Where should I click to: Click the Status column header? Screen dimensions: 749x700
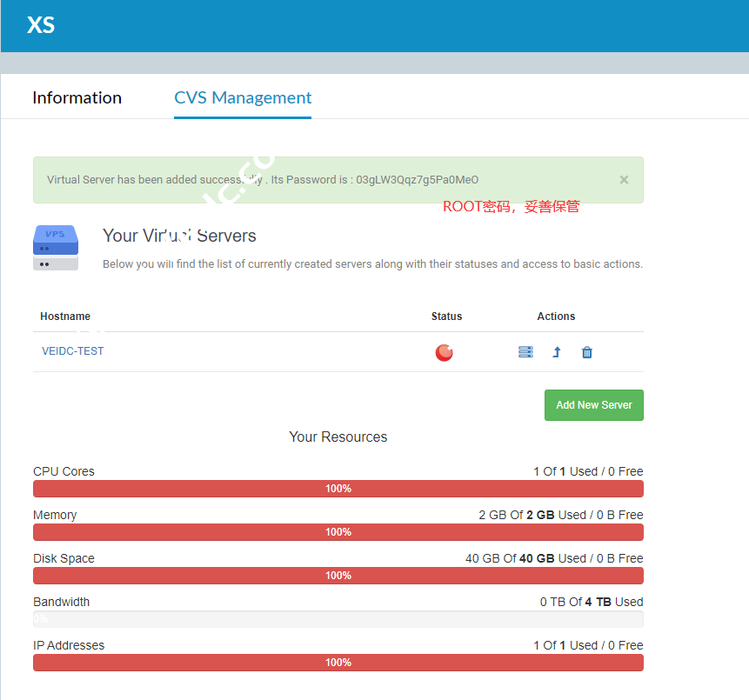point(446,317)
